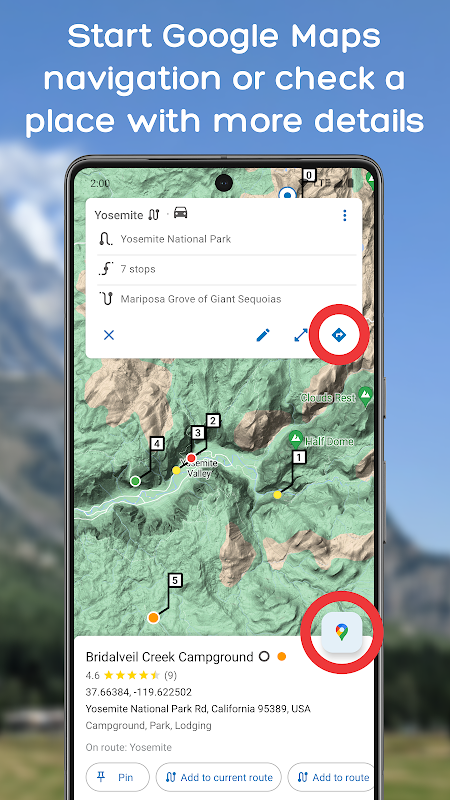Tap the Pin button
The width and height of the screenshot is (450, 800).
pos(117,777)
